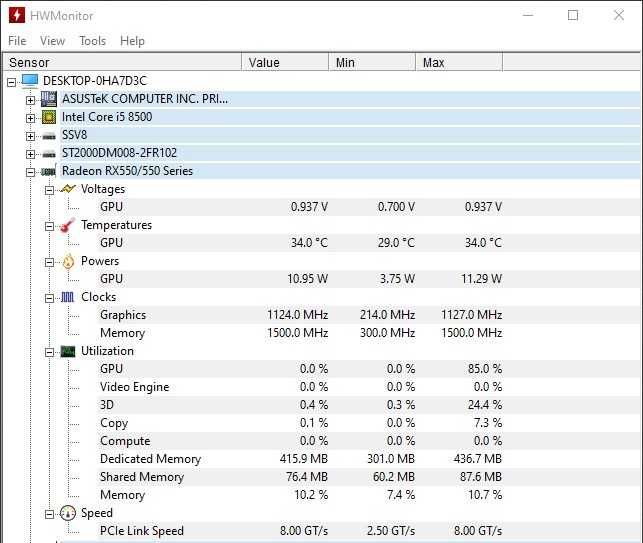Select the DESKTOP-0HA7D3C tree row

[x=95, y=81]
